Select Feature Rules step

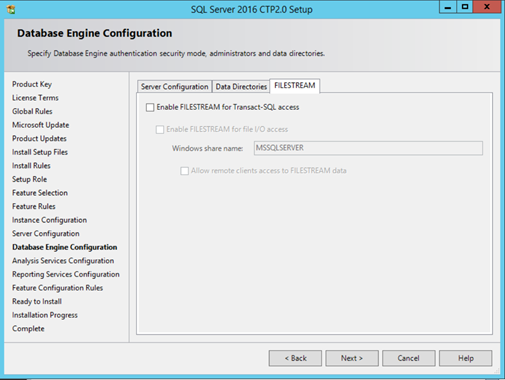pos(34,207)
